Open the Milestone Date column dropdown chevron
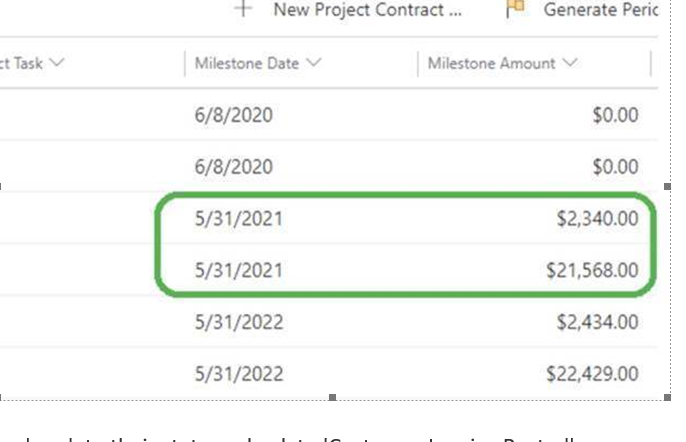 (315, 63)
